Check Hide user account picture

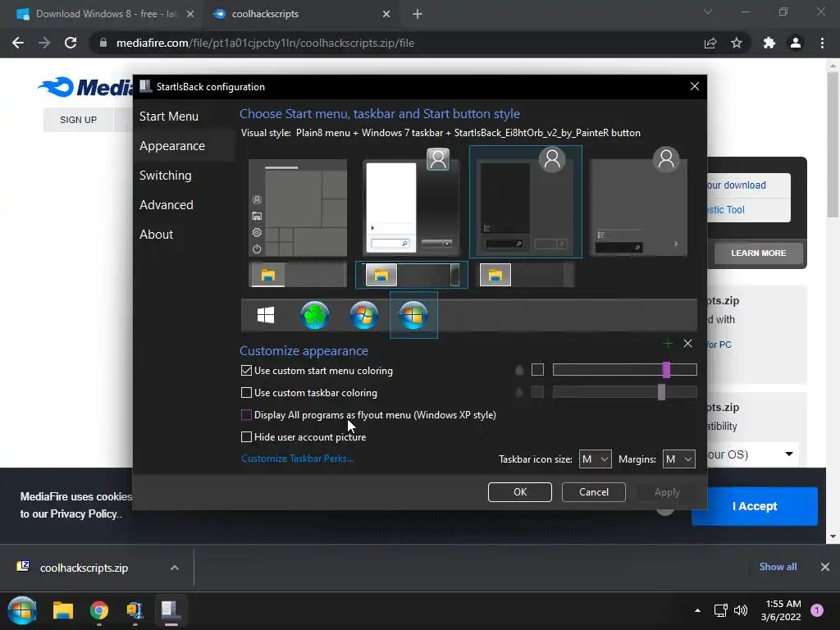pos(246,437)
